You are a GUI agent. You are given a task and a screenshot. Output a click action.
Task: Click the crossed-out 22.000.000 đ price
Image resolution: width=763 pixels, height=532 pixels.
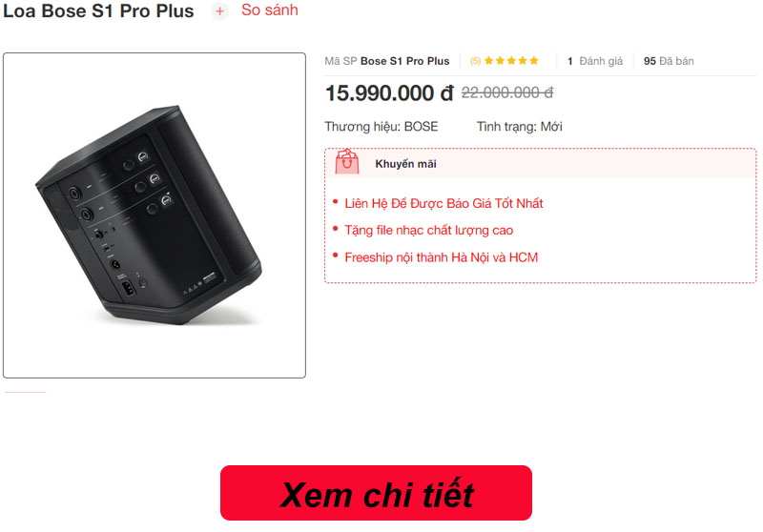pyautogui.click(x=507, y=92)
